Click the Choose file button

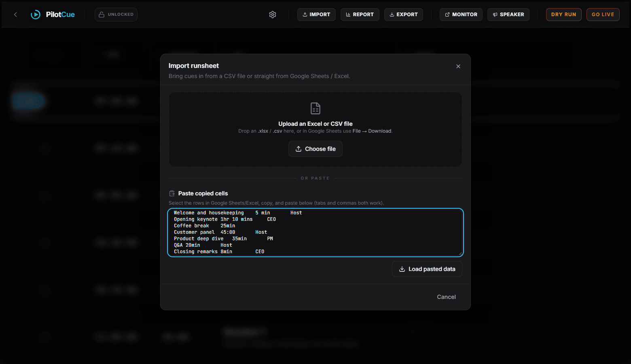315,149
